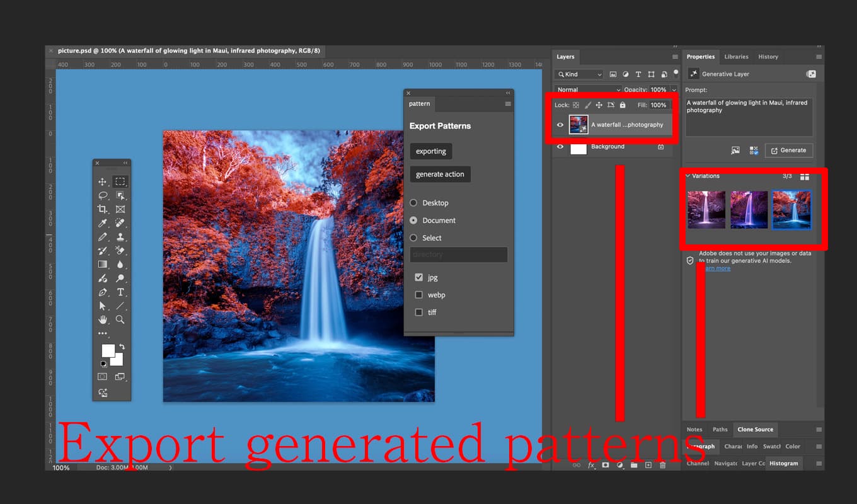Grab the Hand tool
This screenshot has width=857, height=504.
[x=101, y=320]
